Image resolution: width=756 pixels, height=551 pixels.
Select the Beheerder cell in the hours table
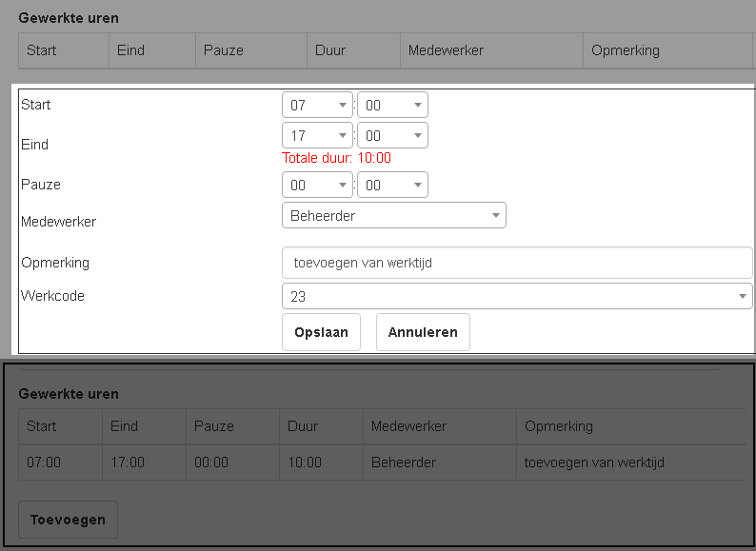pos(404,462)
